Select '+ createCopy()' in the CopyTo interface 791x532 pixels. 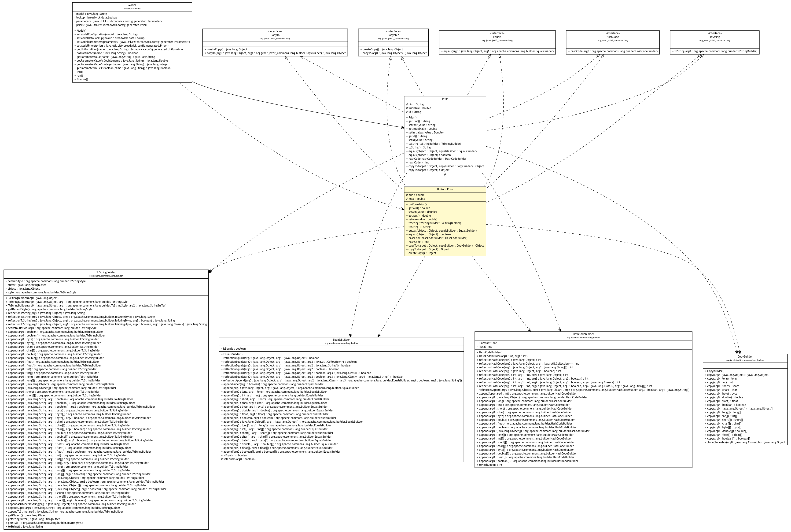point(226,50)
